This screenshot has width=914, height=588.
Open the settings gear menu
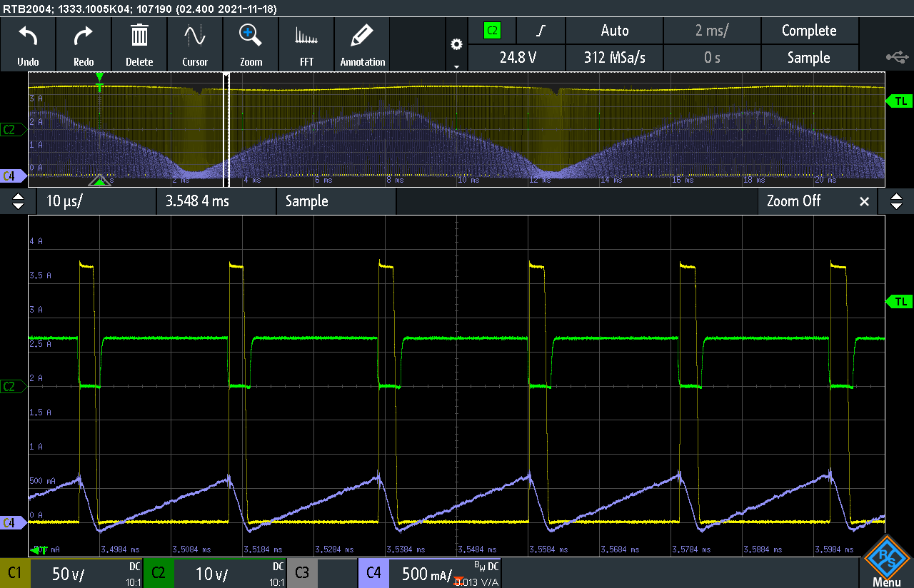(456, 45)
